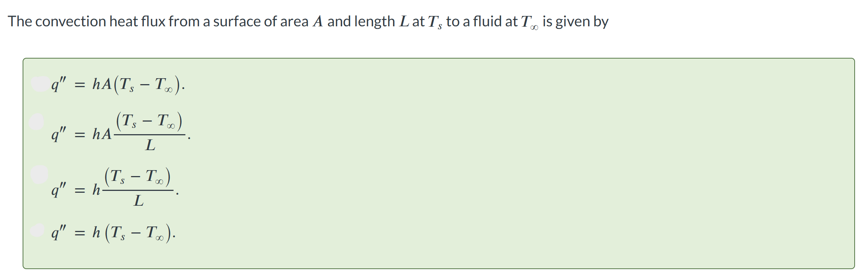Click the last answer formula h(Ts − T∞)

point(113,233)
